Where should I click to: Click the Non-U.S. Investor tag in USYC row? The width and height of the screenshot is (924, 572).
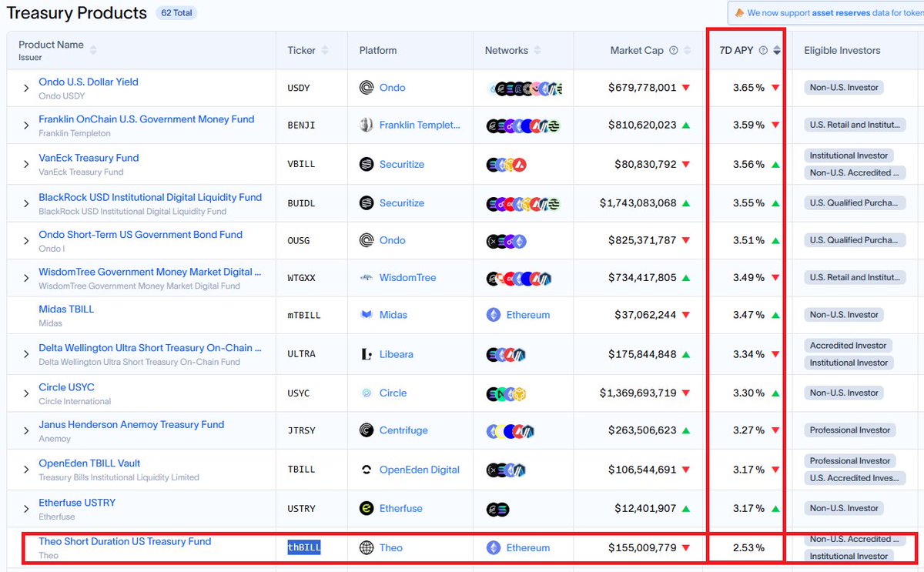pos(844,393)
